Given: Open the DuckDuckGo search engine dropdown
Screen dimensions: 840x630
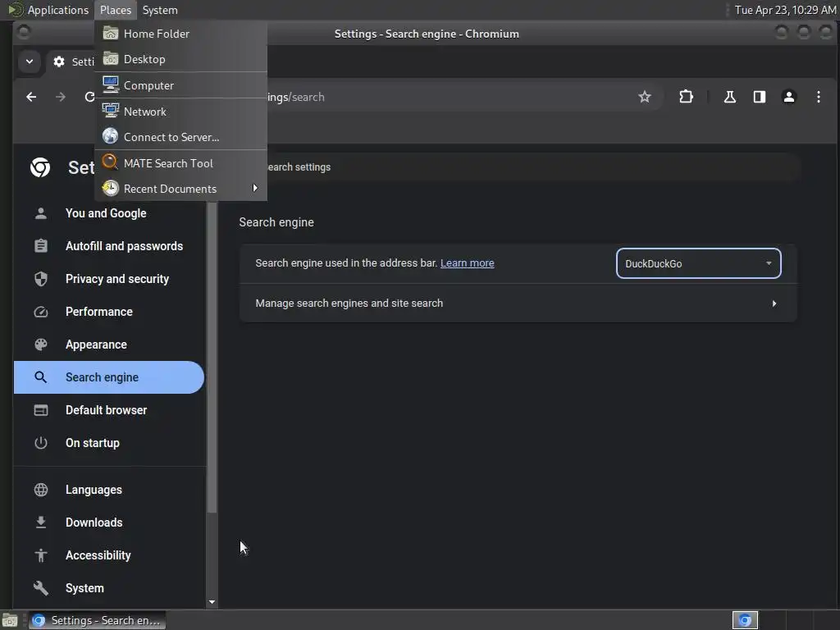Looking at the screenshot, I should [x=699, y=263].
